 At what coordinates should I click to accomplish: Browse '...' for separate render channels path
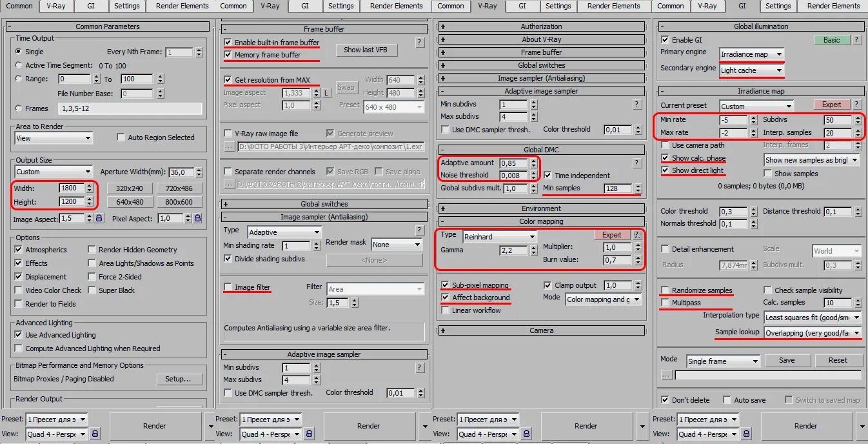pos(229,185)
